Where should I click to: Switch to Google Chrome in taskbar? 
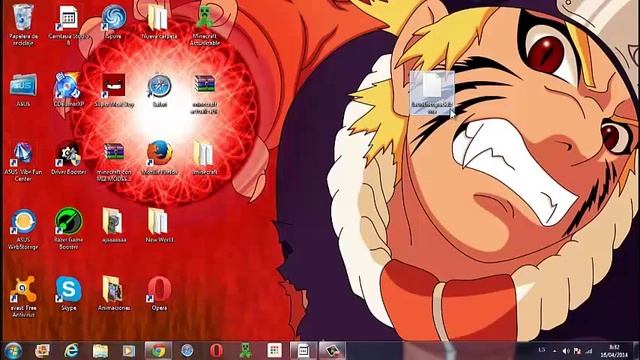[158, 351]
